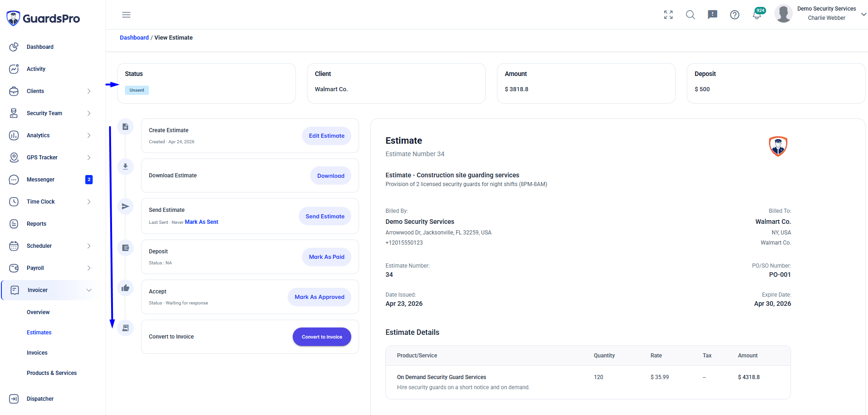Click the Invoicer sidebar icon
The image size is (868, 415).
point(15,290)
